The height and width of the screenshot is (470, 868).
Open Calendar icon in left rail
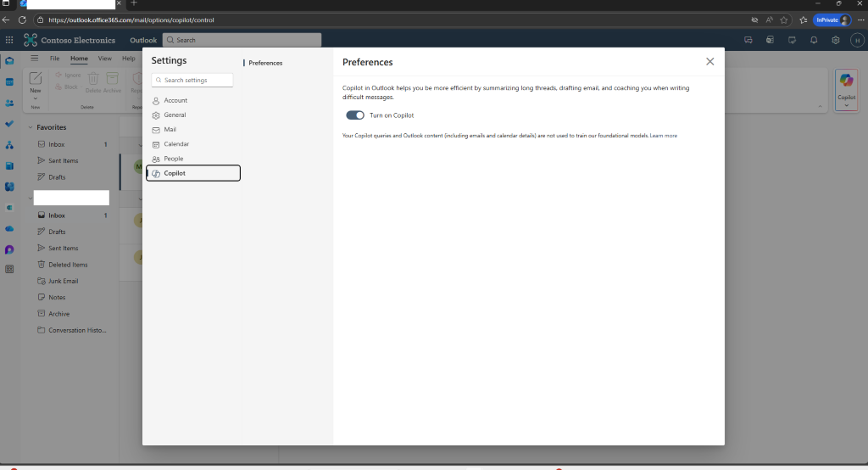(9, 82)
